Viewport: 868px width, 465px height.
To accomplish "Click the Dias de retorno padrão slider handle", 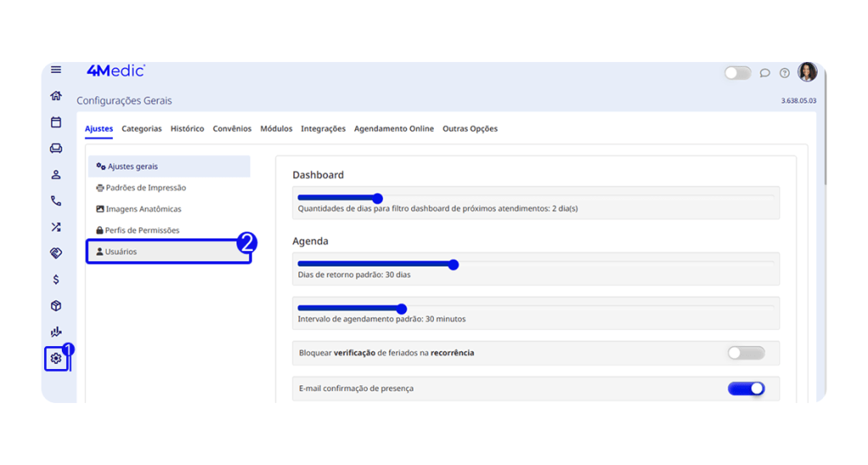I will click(x=453, y=265).
